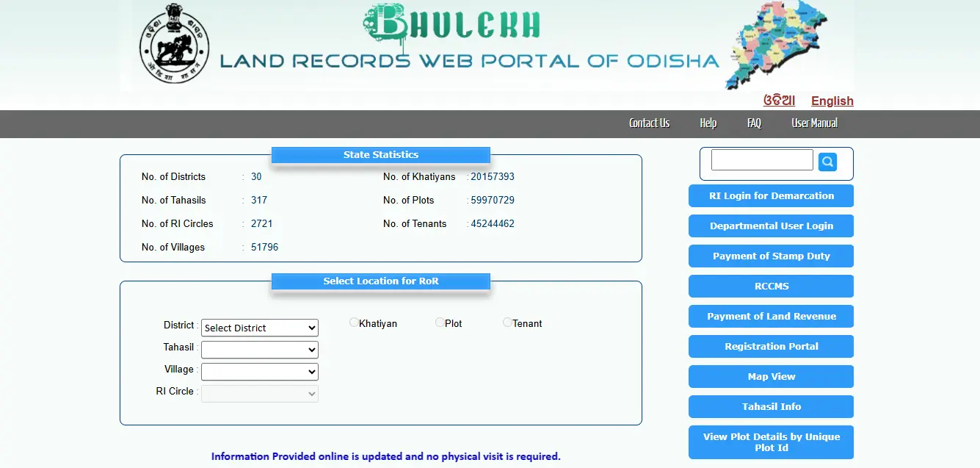Image resolution: width=980 pixels, height=468 pixels.
Task: Focus the search text field
Action: [762, 159]
